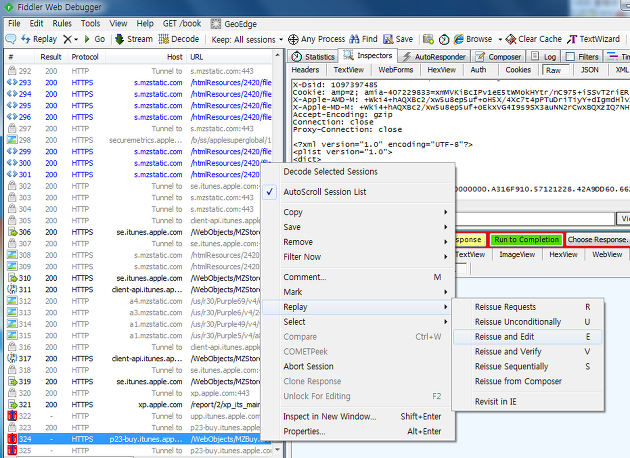Click session 308 image icon
Image resolution: width=630 pixels, height=458 pixels.
[x=12, y=255]
